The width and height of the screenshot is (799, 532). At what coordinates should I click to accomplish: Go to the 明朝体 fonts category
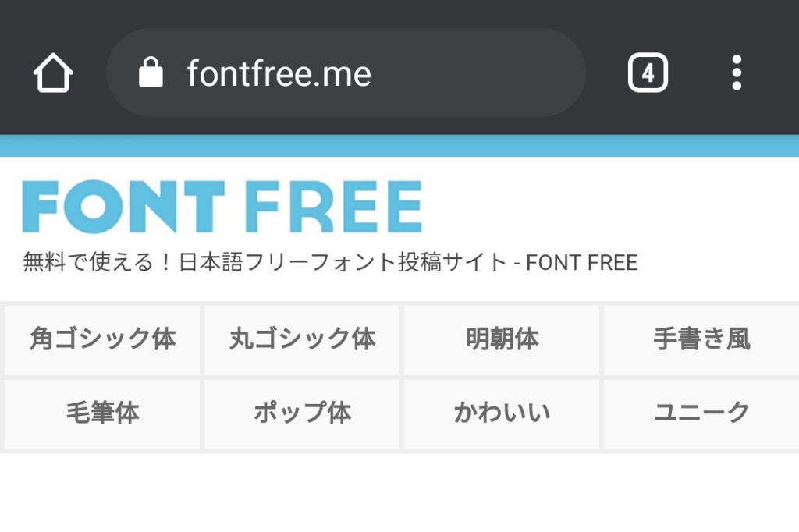pos(502,339)
